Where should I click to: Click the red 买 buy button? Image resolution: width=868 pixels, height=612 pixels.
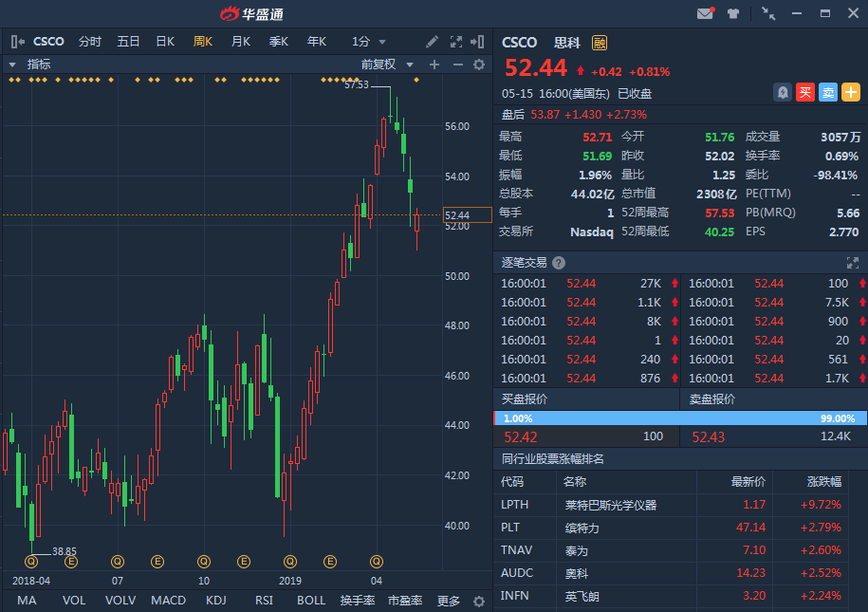805,92
